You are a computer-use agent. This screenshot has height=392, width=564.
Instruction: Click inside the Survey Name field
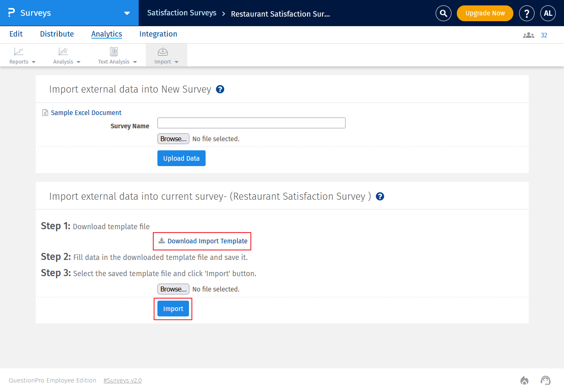[251, 123]
